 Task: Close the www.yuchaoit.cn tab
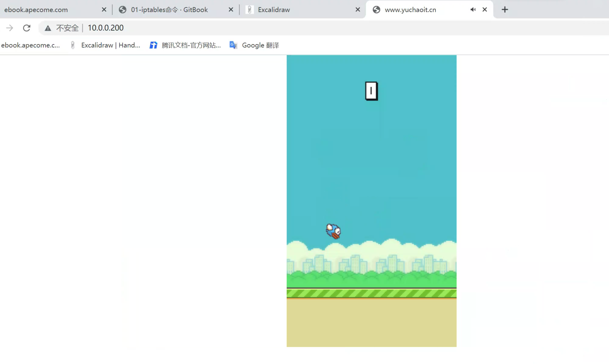click(485, 9)
